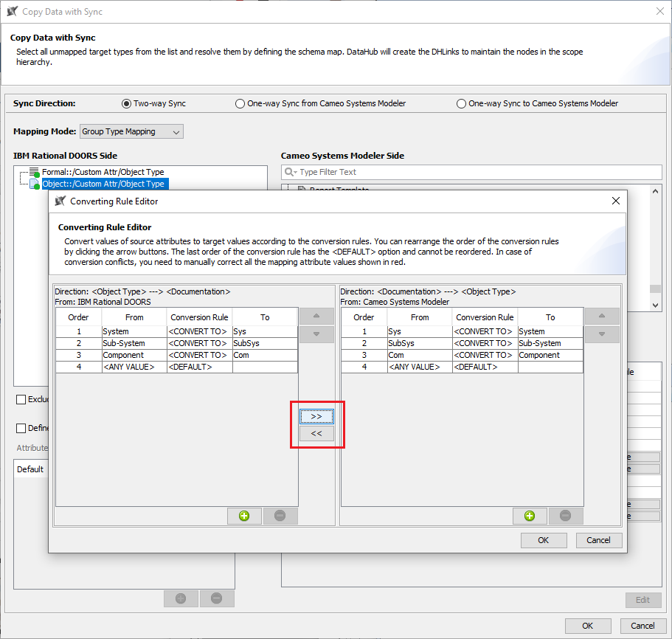The width and height of the screenshot is (672, 639).
Task: Select 'System' From cell in DOORS table
Action: (134, 331)
